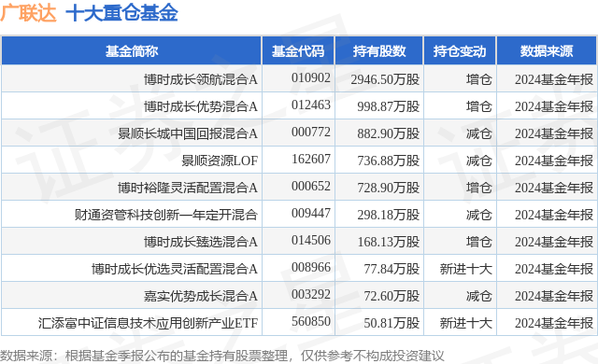Image resolution: width=598 pixels, height=364 pixels.
Task: Select fund 博时成长领航混合A
Action: pos(201,79)
